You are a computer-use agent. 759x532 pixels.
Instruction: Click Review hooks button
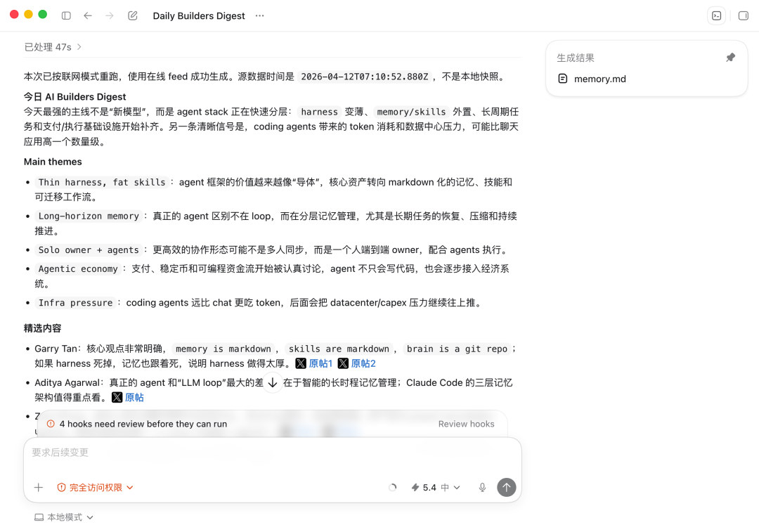pyautogui.click(x=466, y=424)
